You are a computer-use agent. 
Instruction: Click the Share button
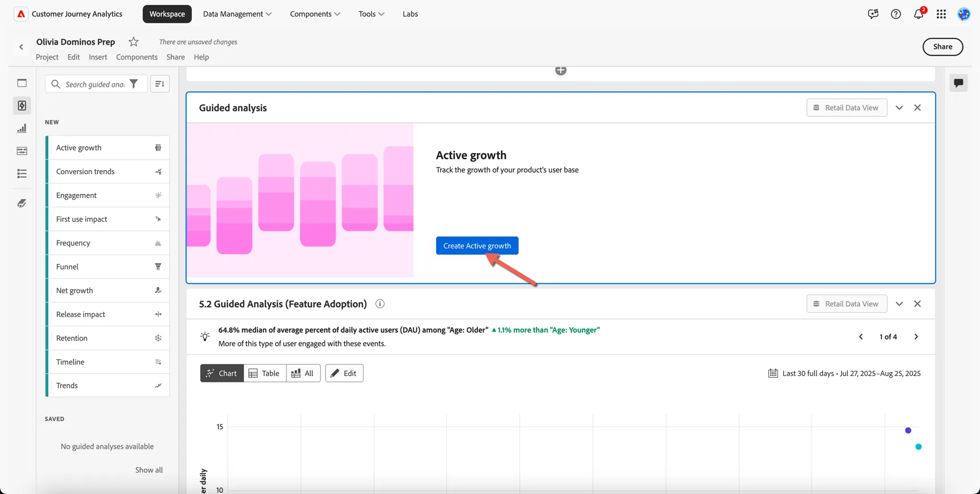943,47
